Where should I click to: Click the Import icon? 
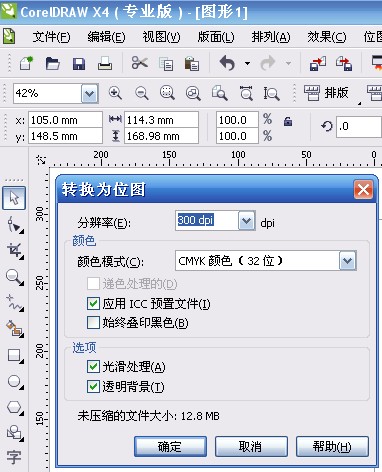click(318, 63)
